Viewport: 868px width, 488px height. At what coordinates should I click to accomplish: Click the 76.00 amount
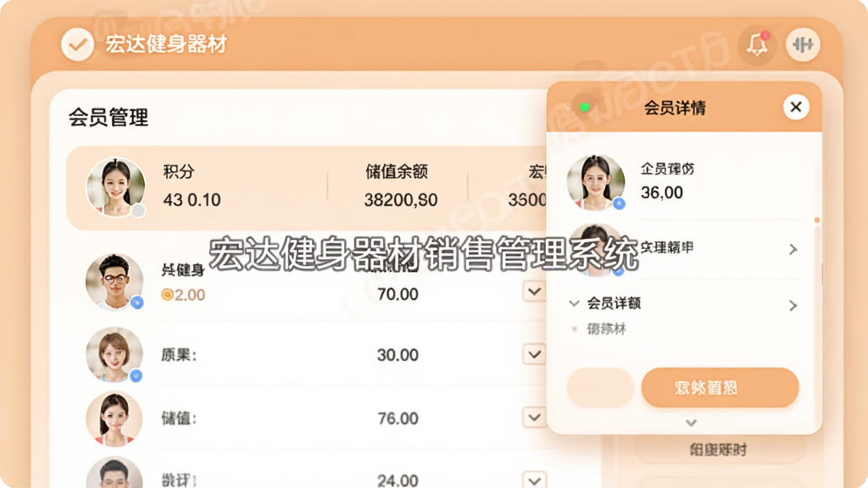point(398,419)
